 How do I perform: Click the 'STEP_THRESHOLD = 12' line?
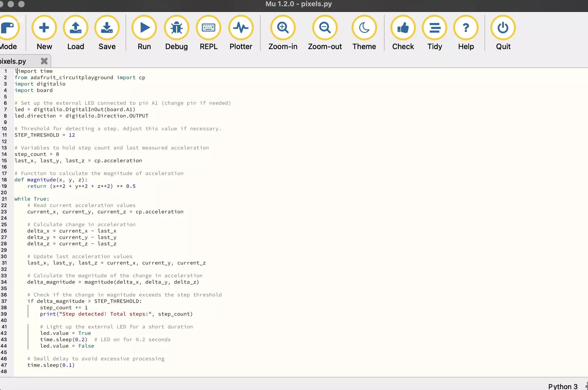point(45,135)
